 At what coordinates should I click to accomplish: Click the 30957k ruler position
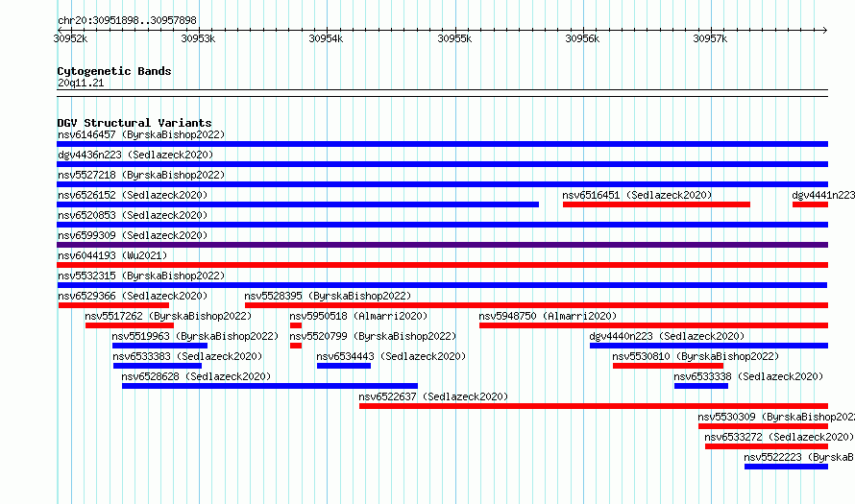710,38
